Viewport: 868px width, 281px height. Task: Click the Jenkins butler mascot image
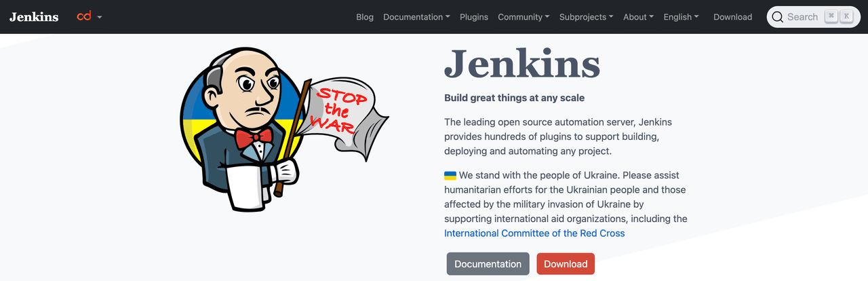[x=285, y=129]
